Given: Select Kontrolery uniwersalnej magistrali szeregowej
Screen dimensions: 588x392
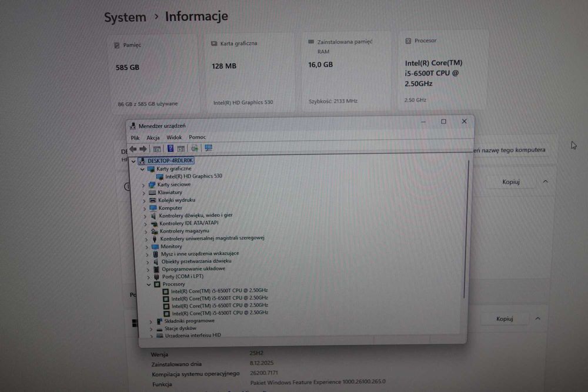Looking at the screenshot, I should [212, 239].
